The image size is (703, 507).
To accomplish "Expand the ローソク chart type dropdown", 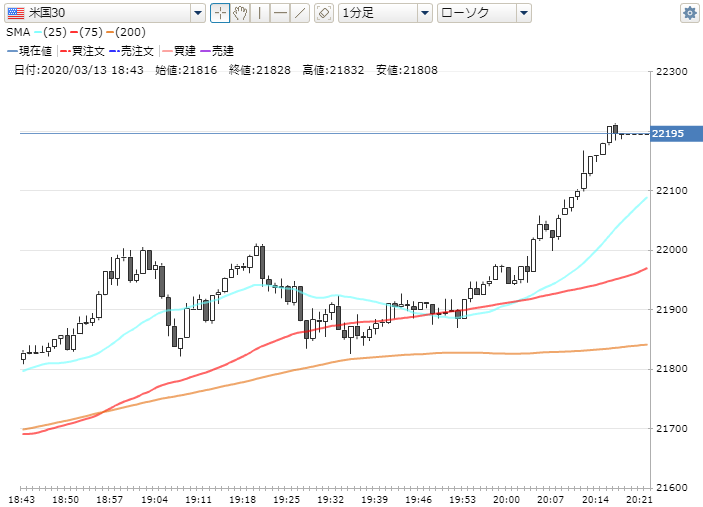I will click(524, 13).
